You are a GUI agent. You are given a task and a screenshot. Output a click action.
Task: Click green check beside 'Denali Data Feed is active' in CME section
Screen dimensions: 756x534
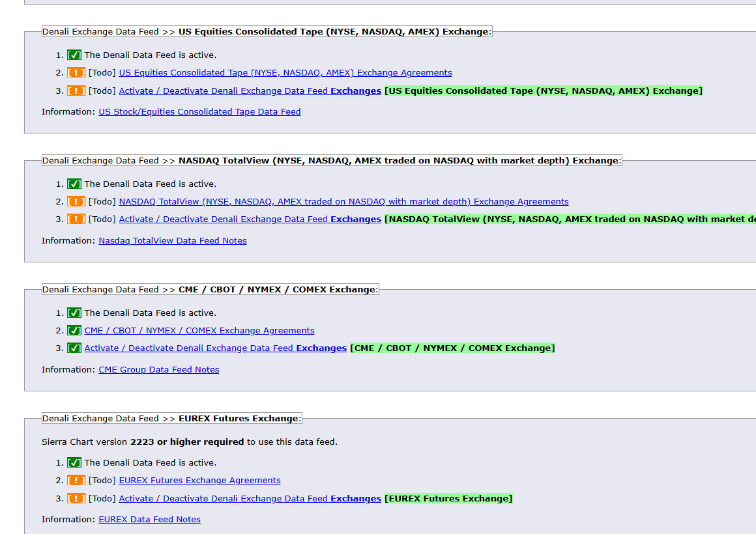click(x=74, y=313)
